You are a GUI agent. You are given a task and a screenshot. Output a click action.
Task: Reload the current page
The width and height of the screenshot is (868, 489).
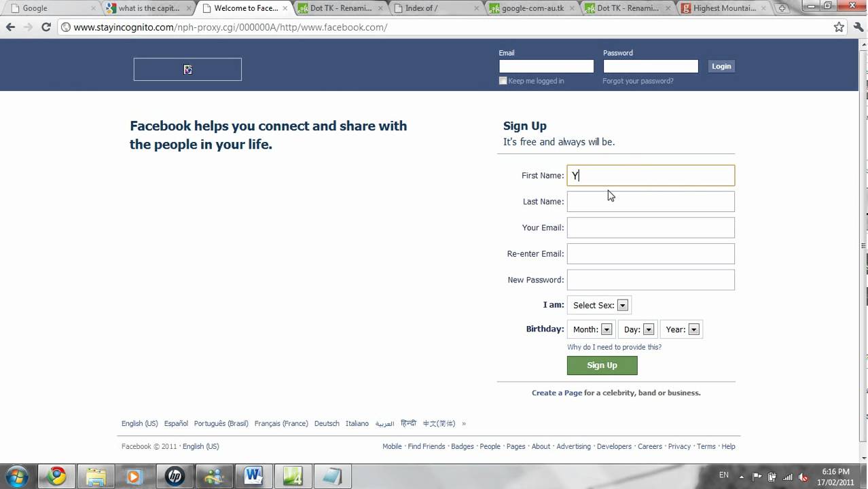point(46,27)
